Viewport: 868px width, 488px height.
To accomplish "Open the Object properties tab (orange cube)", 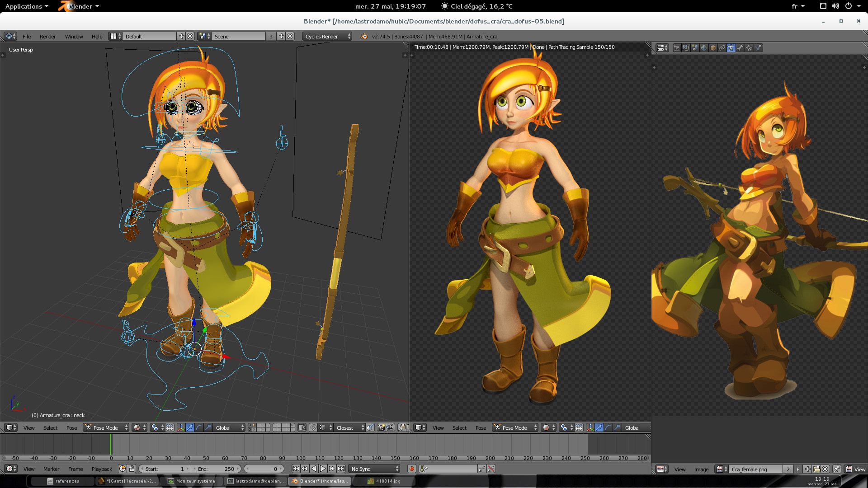I will click(713, 48).
